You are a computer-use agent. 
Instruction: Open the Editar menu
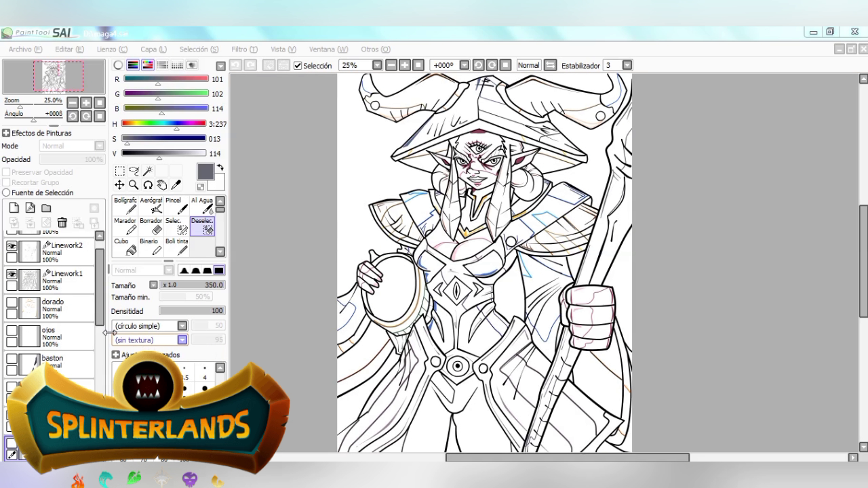[x=69, y=49]
